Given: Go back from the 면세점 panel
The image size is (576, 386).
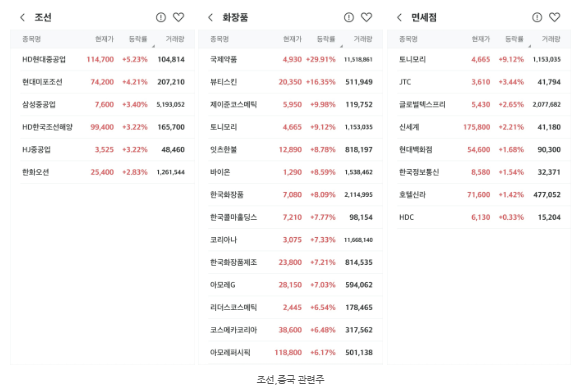Looking at the screenshot, I should (400, 17).
